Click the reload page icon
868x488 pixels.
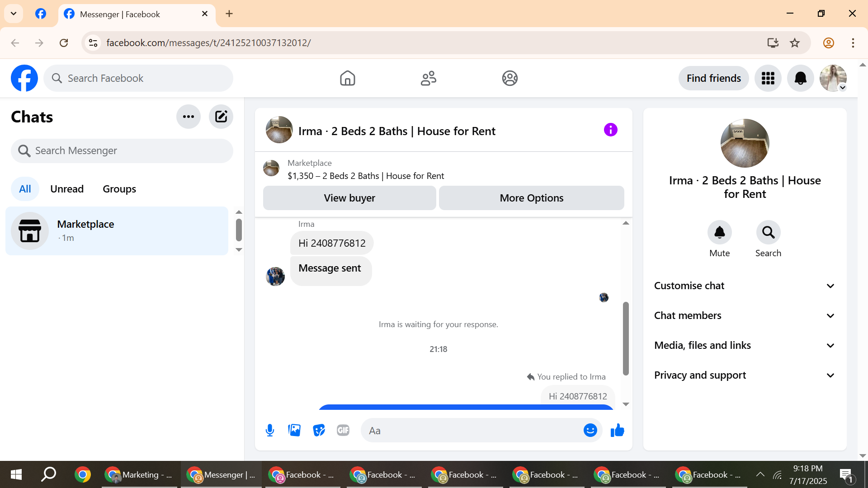click(64, 43)
